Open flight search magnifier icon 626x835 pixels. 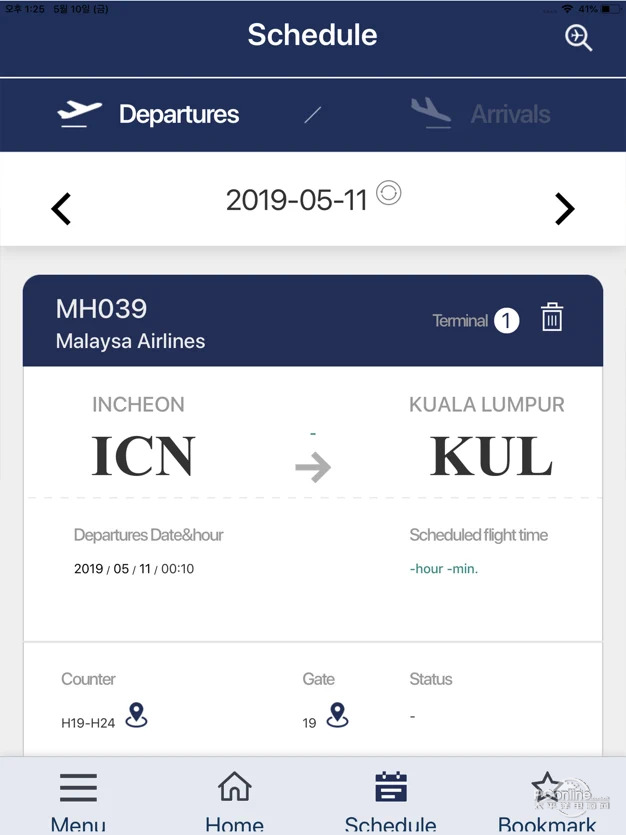[578, 38]
